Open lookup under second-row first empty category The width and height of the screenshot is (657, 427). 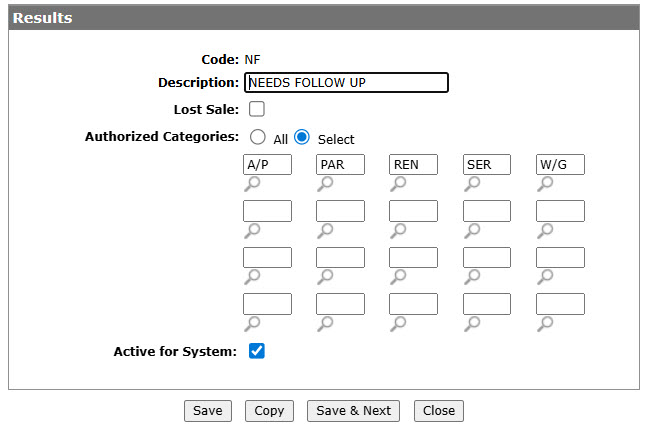[252, 230]
